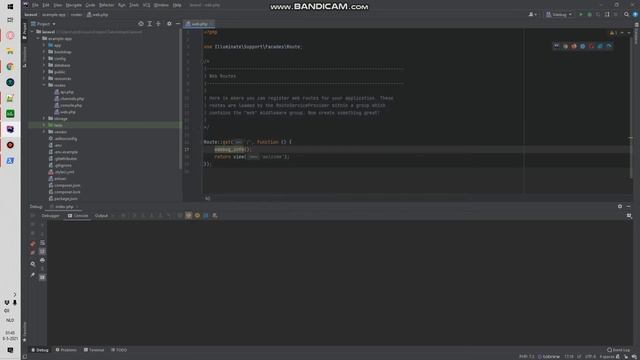Click the Run green play button

581,15
